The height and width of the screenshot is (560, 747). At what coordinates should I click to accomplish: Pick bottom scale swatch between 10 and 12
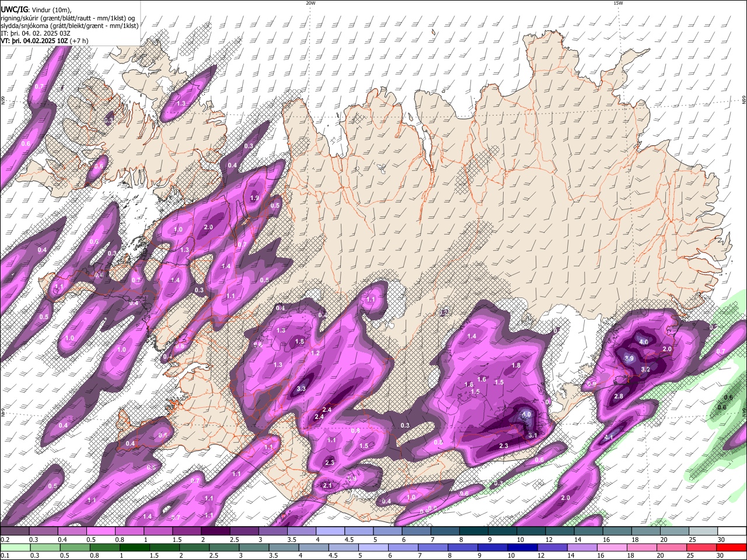(523, 547)
